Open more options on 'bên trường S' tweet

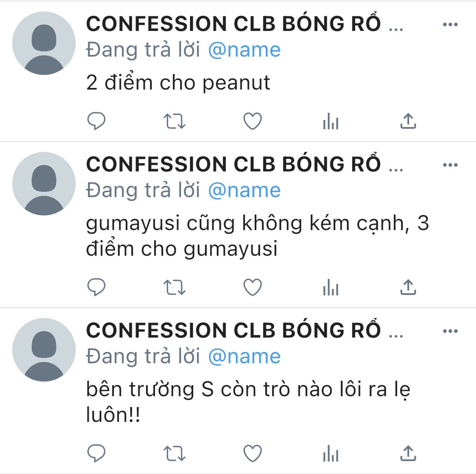[x=450, y=331]
